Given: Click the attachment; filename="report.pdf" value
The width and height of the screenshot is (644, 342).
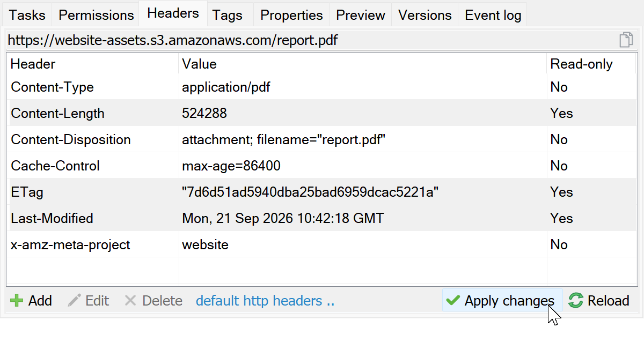Looking at the screenshot, I should point(284,139).
